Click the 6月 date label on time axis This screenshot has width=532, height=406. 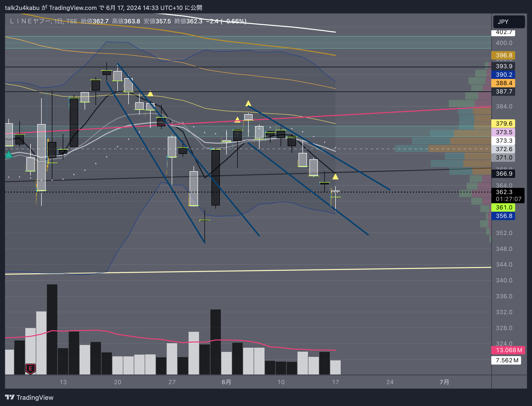pyautogui.click(x=226, y=382)
